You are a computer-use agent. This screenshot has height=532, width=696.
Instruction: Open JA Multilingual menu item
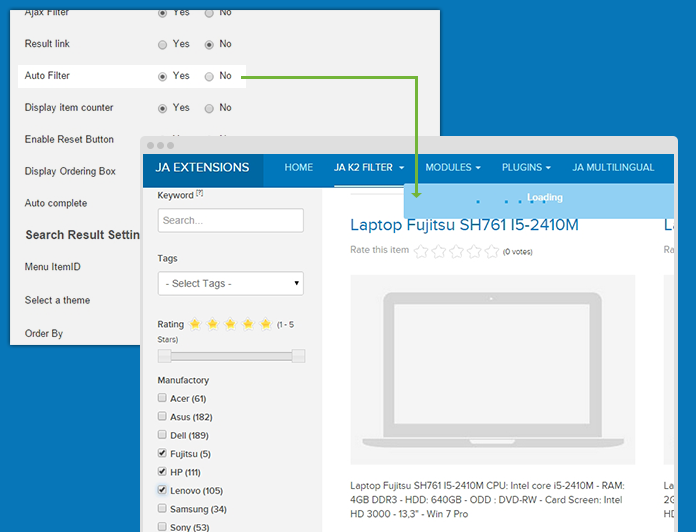tap(613, 168)
